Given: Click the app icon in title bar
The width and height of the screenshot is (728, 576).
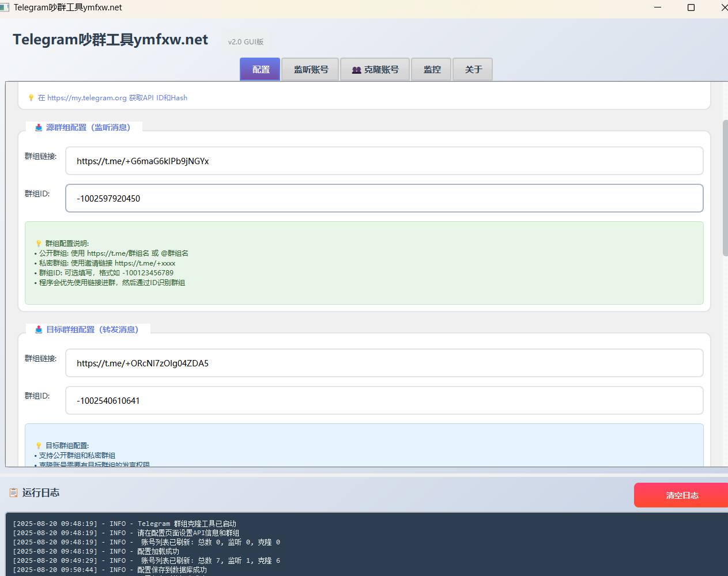Looking at the screenshot, I should tap(5, 7).
